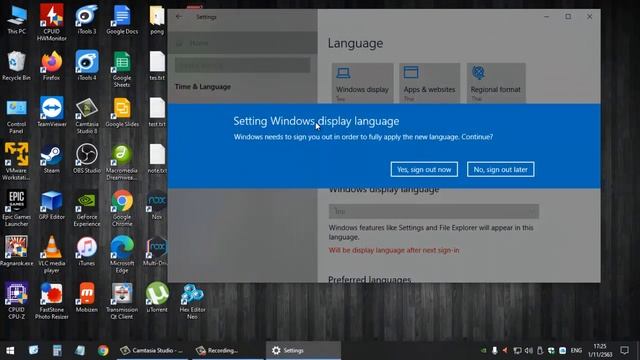Open OBS Studio shortcut
Viewport: 640px width, 360px height.
[x=87, y=159]
